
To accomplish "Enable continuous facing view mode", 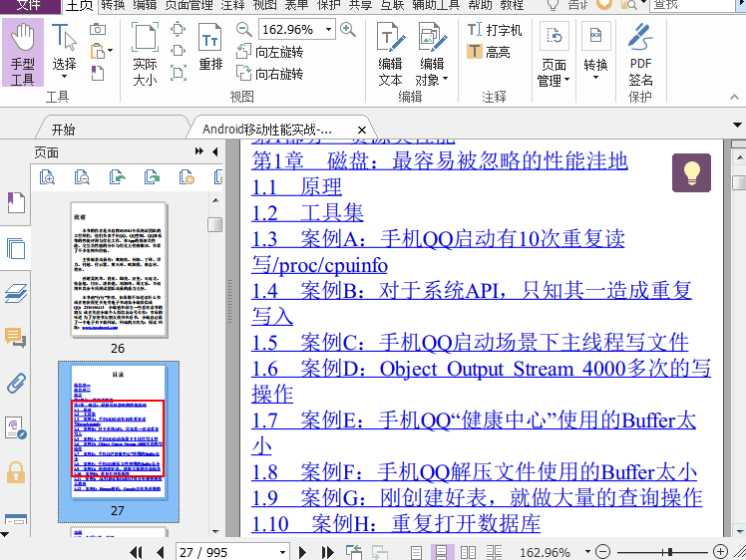I will [x=495, y=552].
